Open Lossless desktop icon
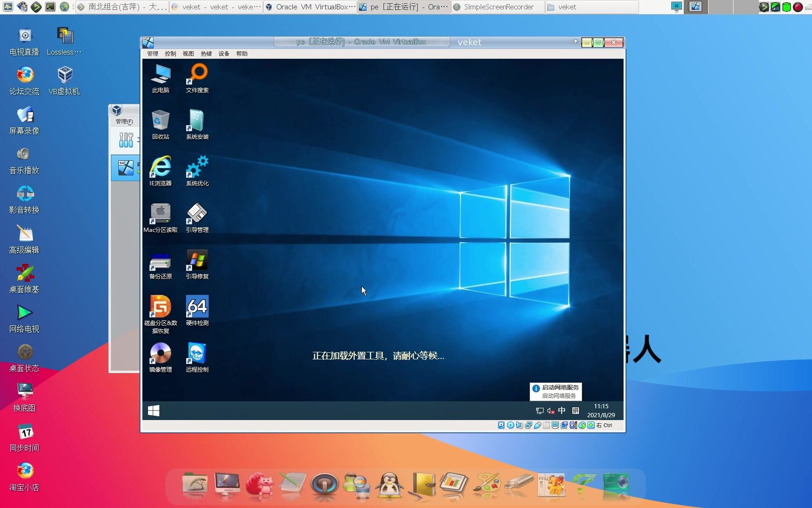812x508 pixels. [64, 41]
